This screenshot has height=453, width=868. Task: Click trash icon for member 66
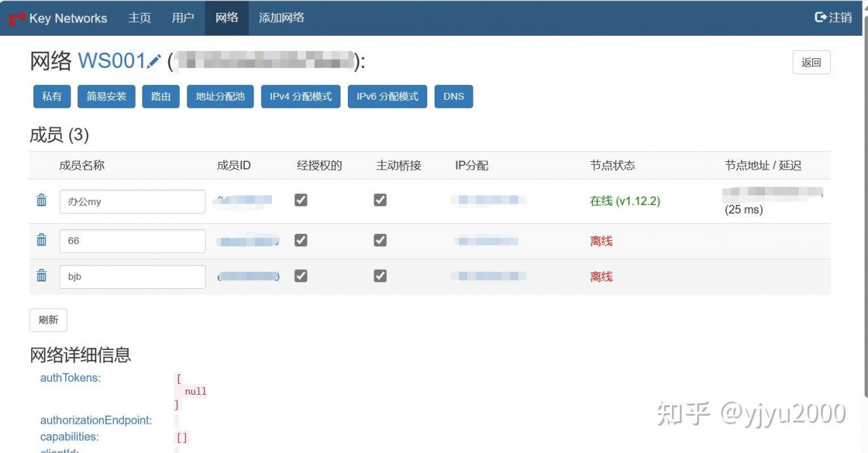click(x=41, y=239)
